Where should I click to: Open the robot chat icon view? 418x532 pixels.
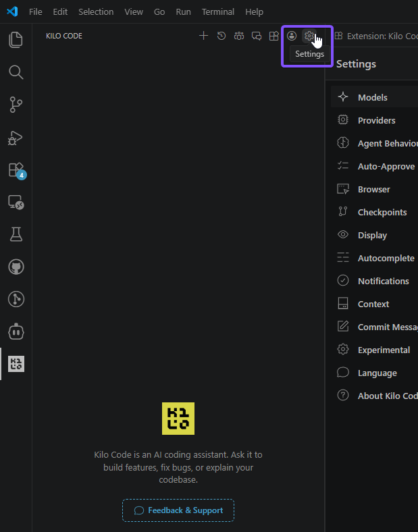pyautogui.click(x=16, y=331)
